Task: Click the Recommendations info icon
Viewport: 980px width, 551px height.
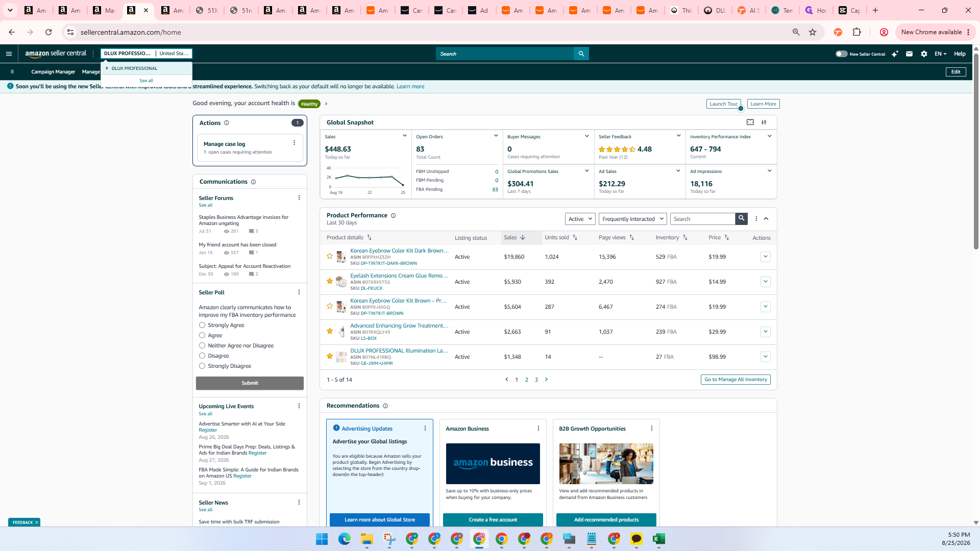Action: [385, 406]
